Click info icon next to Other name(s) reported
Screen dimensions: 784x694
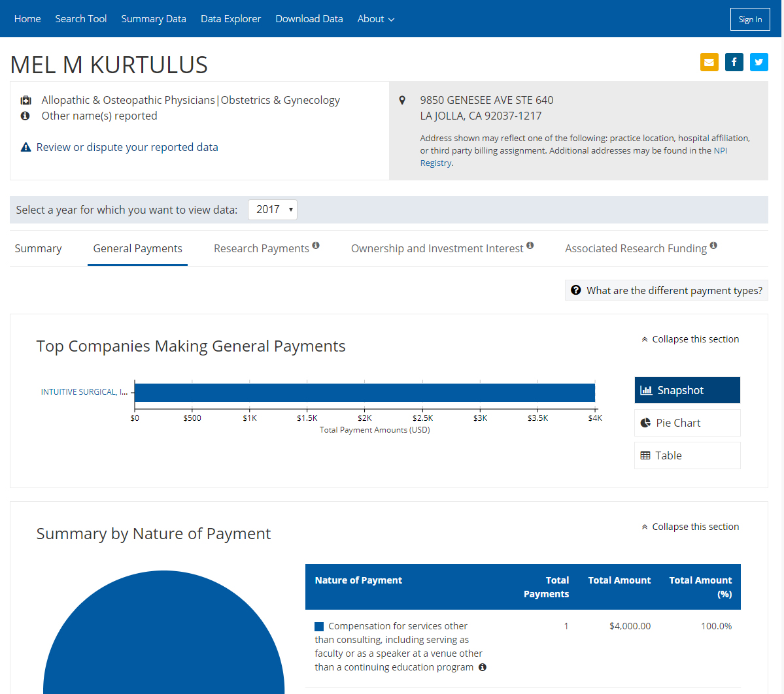(x=26, y=116)
